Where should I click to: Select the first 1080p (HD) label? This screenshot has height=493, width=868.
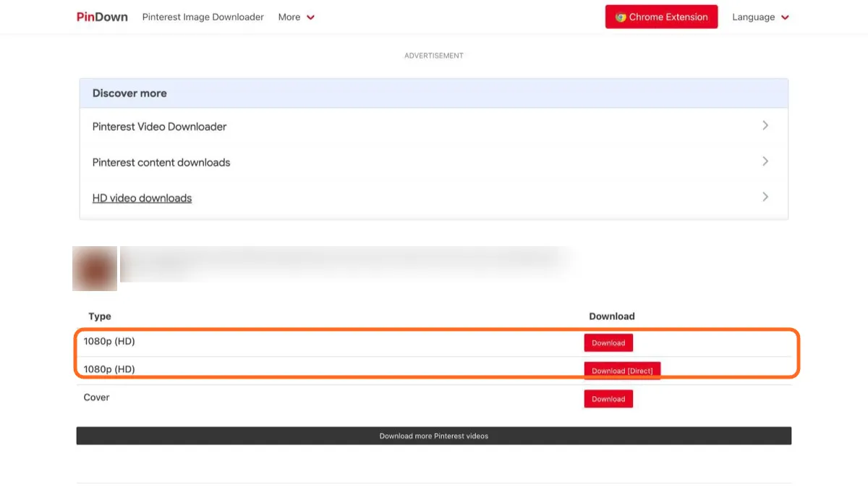109,341
